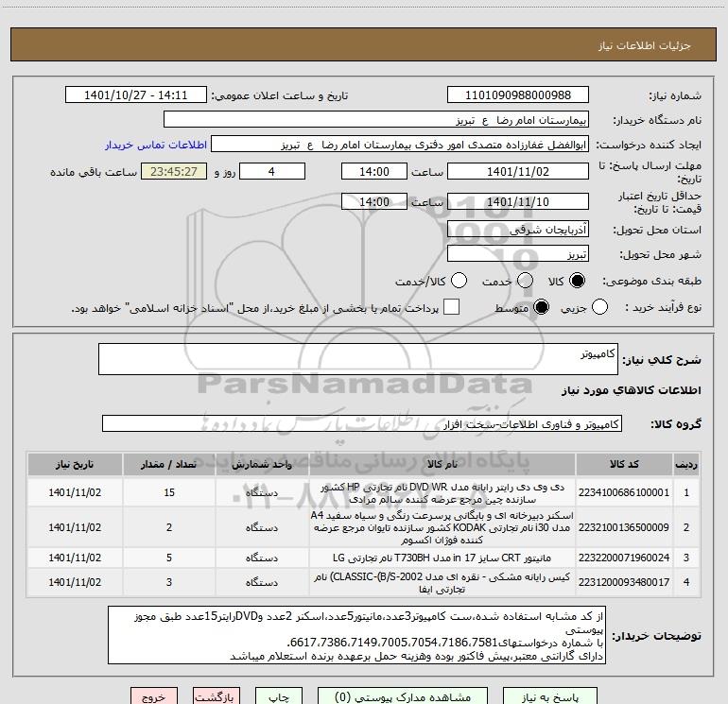
Task: Click the پاسخ به نیاز button
Action: point(549,697)
